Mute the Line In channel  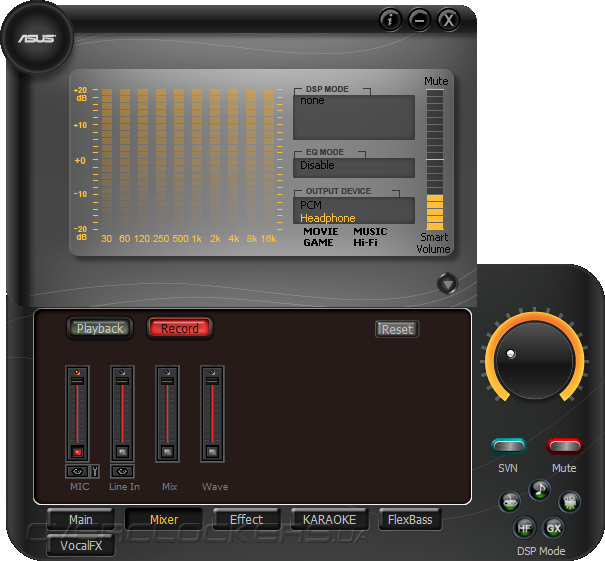tap(122, 451)
